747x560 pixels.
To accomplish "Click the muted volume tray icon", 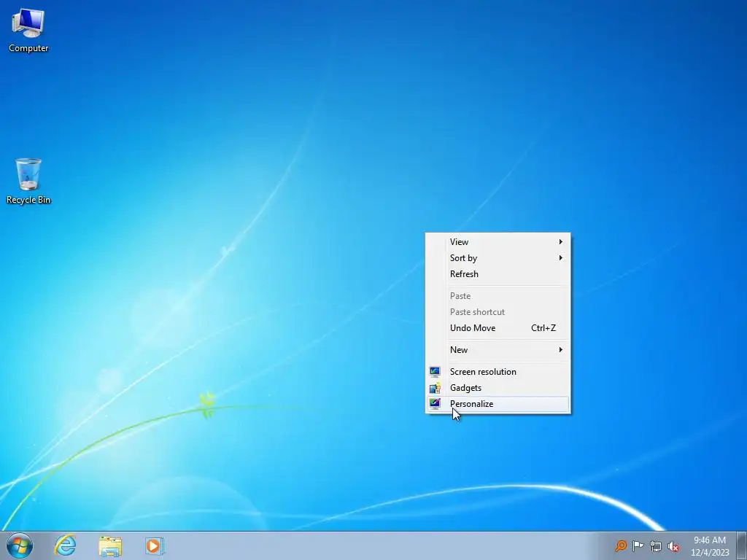I will pos(673,547).
